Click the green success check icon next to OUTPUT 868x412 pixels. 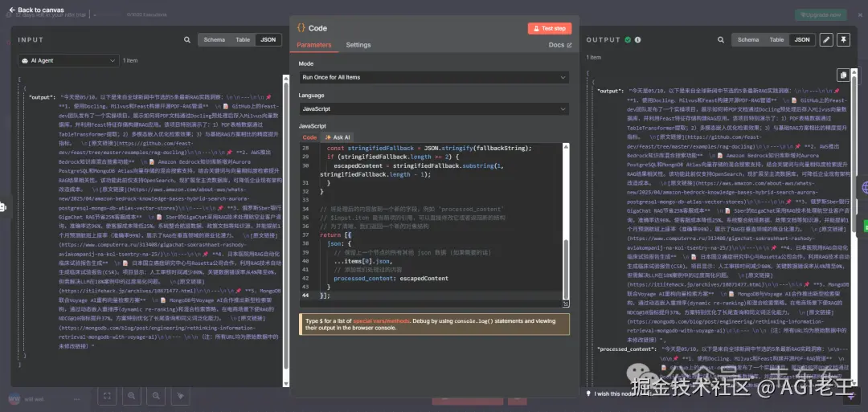pos(628,40)
